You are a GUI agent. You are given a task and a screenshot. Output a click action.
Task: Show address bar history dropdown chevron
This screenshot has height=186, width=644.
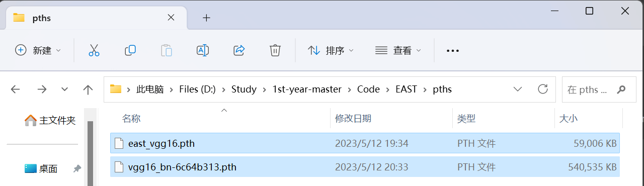518,89
